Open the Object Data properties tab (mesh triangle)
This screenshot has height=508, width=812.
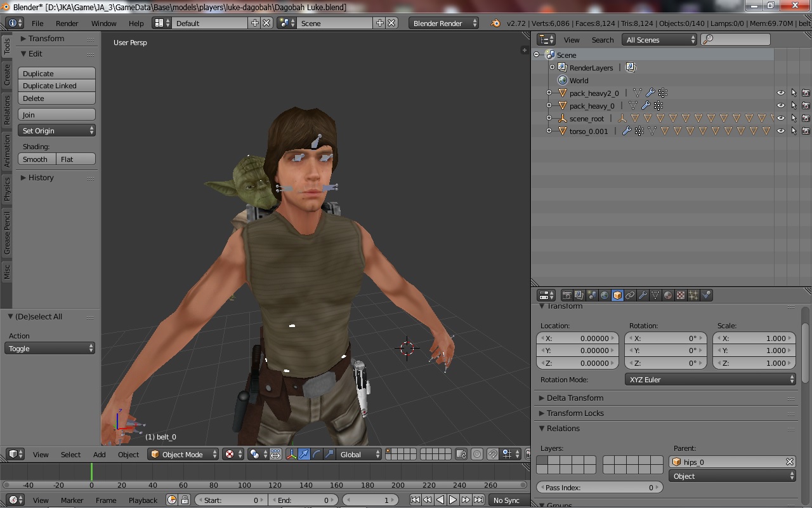click(x=655, y=295)
